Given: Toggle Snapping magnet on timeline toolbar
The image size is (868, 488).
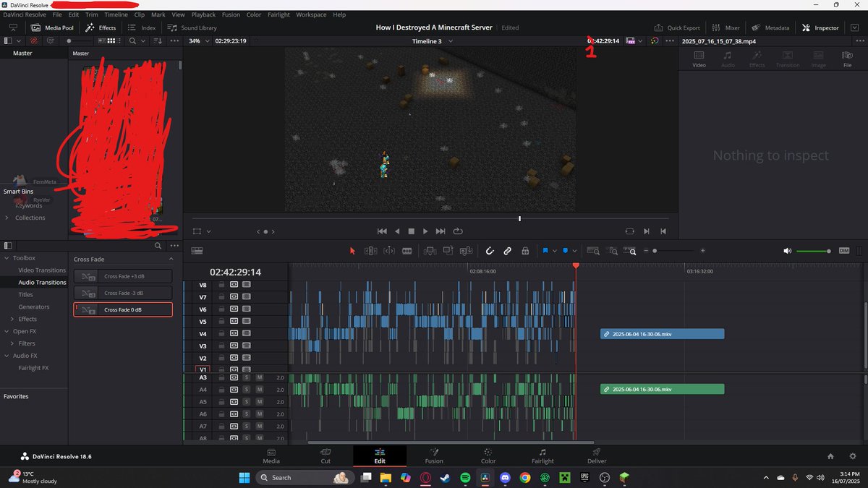Looking at the screenshot, I should pyautogui.click(x=489, y=251).
